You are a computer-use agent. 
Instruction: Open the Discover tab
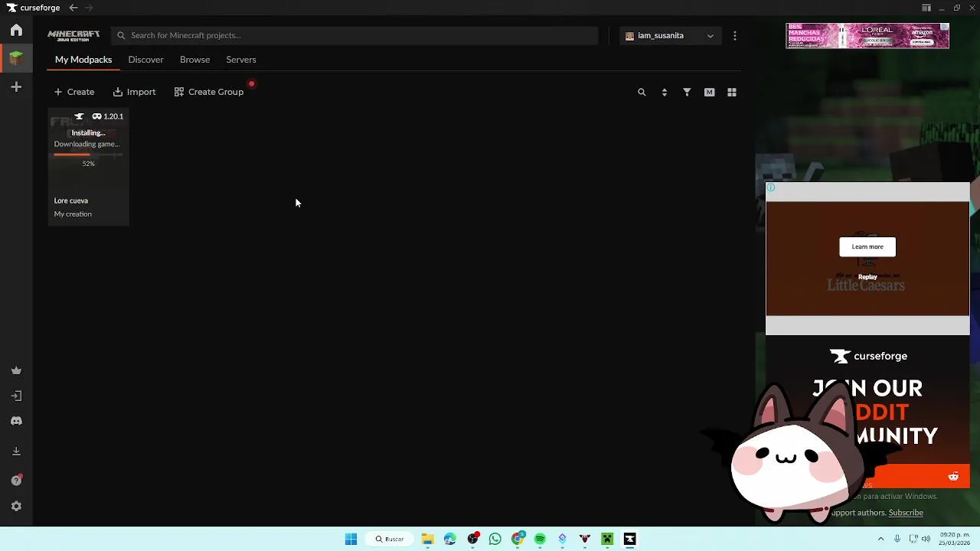[145, 60]
